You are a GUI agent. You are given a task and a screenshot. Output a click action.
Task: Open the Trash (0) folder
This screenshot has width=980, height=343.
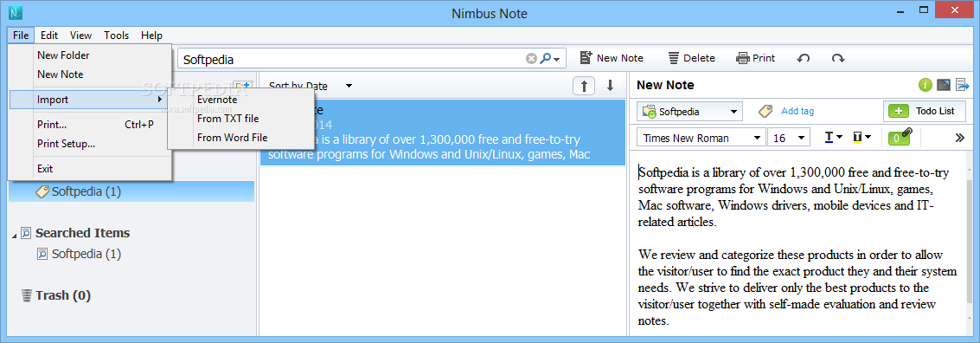tap(55, 295)
